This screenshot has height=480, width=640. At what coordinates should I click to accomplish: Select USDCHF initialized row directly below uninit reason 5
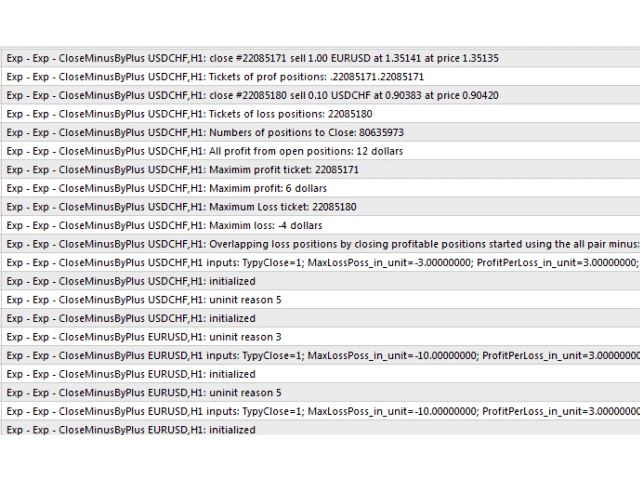[x=300, y=318]
